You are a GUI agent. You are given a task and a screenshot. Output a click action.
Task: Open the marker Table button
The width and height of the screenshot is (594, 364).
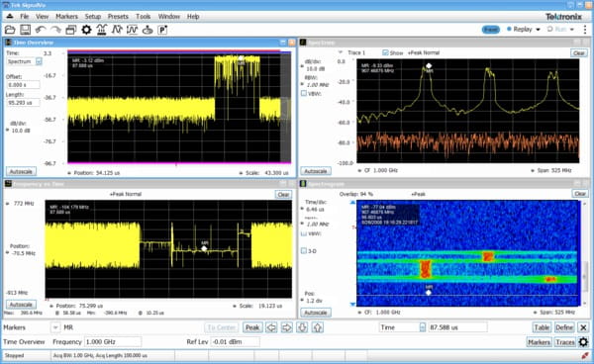(x=542, y=327)
